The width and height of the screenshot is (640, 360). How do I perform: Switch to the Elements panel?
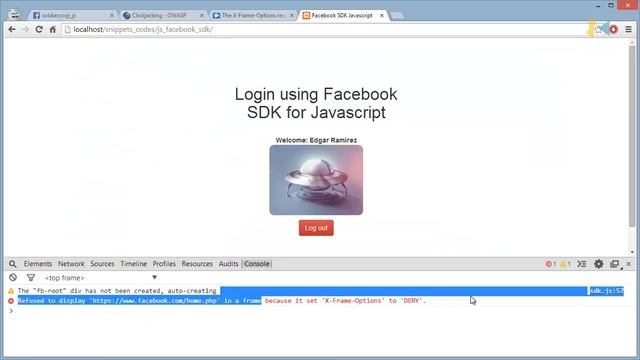(x=38, y=264)
